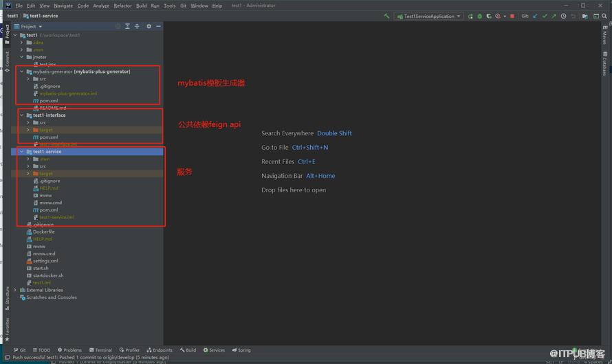Open the Services tool window tab

point(214,350)
